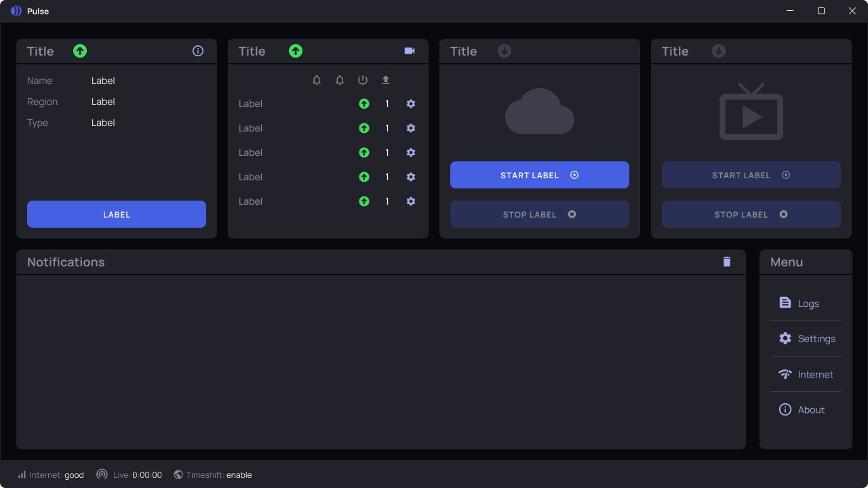Click the large TV play icon

(x=751, y=112)
